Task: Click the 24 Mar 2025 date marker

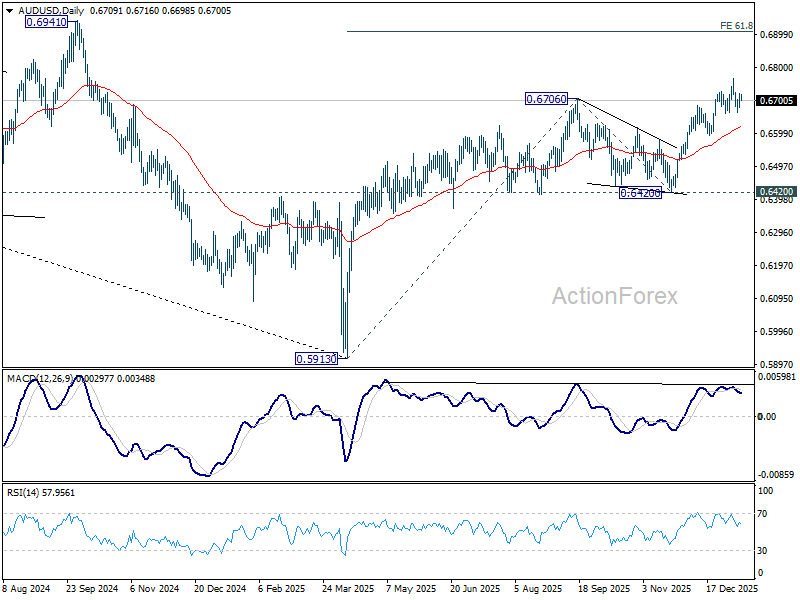Action: (346, 590)
